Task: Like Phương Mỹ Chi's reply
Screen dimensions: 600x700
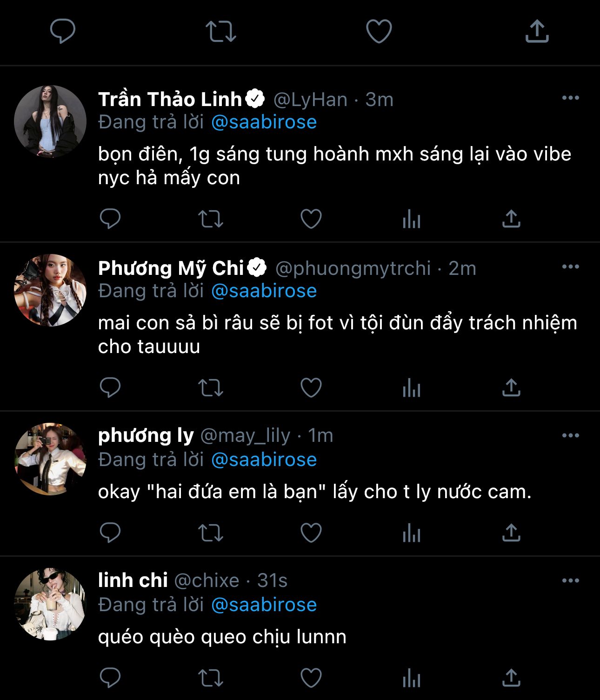Action: 311,387
